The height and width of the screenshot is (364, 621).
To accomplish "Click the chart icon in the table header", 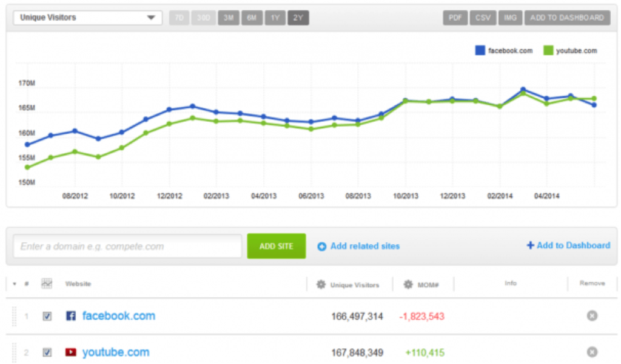I will click(x=47, y=283).
